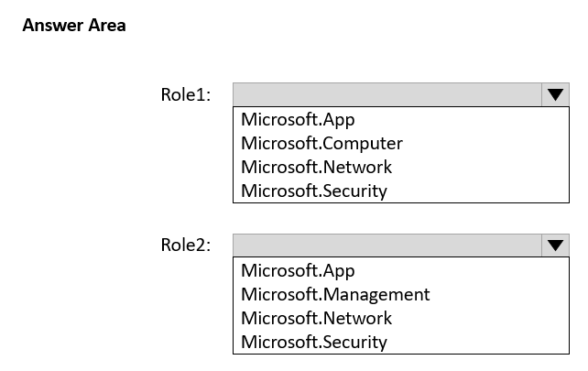Open the Role2 dropdown arrow

click(x=555, y=246)
